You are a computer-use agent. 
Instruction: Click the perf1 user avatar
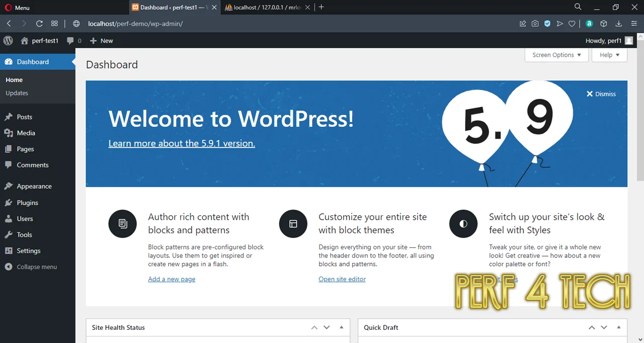click(x=629, y=41)
